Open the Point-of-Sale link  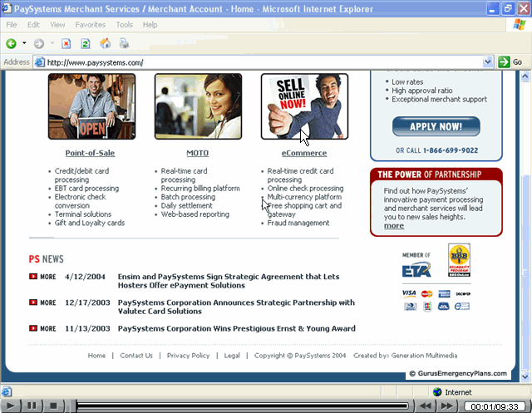point(90,153)
